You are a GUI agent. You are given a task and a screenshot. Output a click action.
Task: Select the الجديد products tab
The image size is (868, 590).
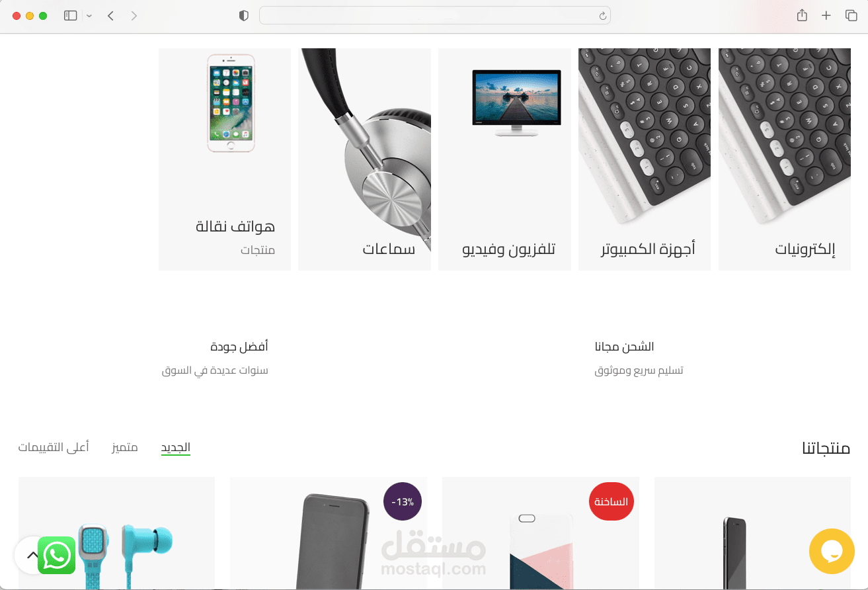coord(176,448)
